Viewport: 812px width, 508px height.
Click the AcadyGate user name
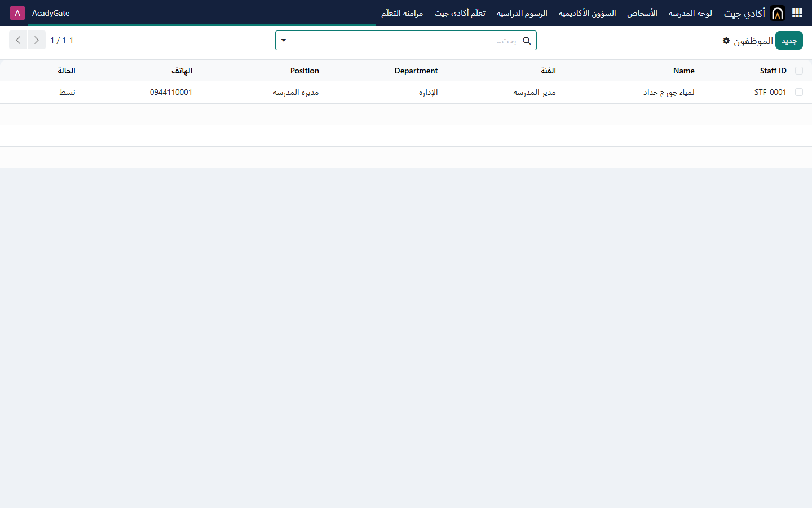click(x=51, y=13)
